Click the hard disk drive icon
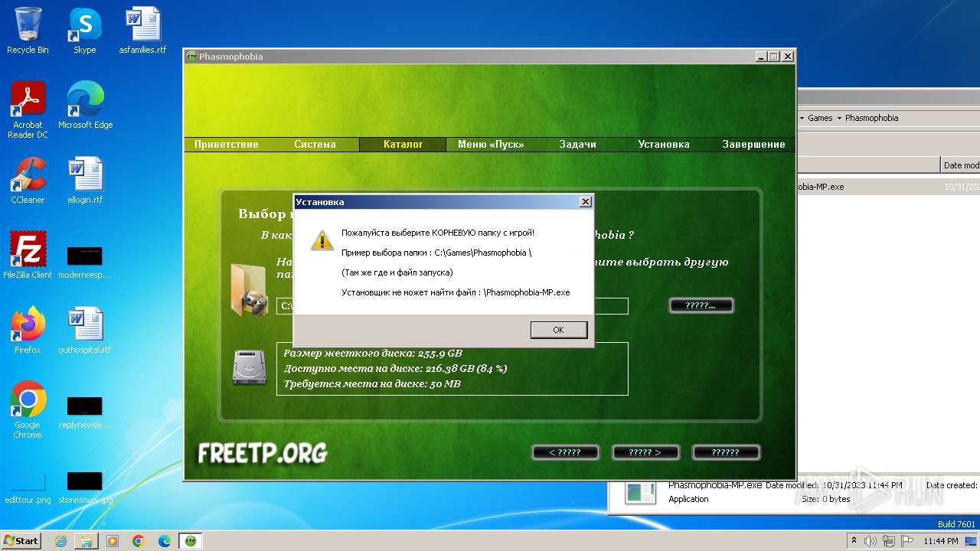The image size is (980, 551). click(249, 367)
